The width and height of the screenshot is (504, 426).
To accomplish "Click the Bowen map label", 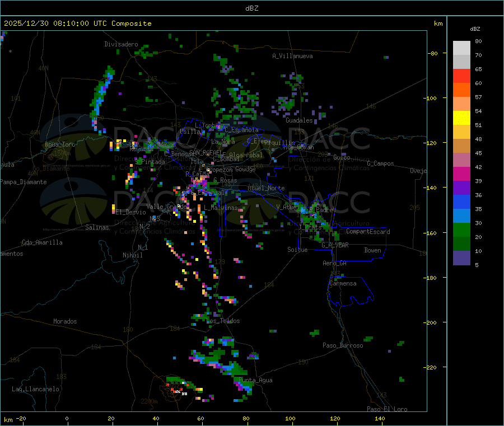I will tap(373, 250).
